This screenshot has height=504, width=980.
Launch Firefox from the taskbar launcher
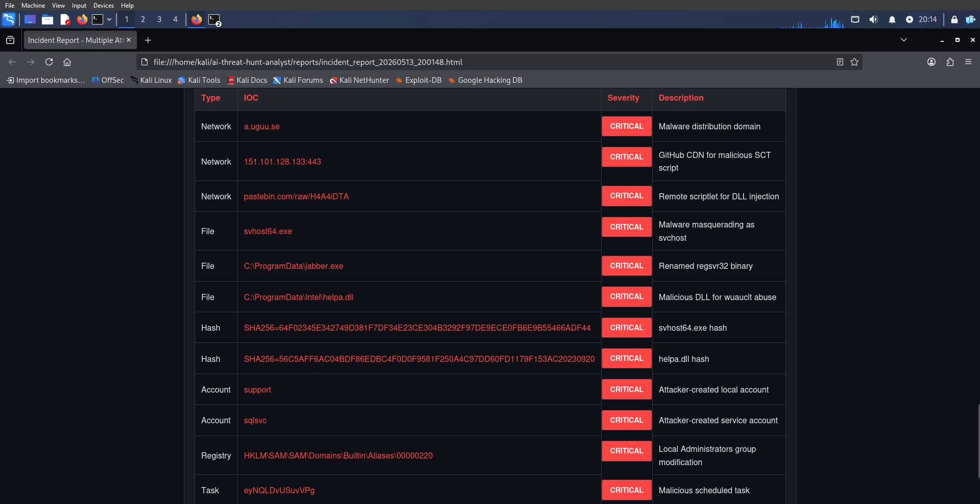coord(82,19)
